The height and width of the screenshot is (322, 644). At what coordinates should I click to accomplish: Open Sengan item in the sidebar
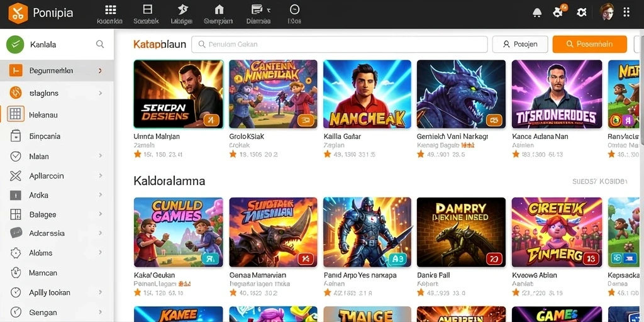(x=57, y=312)
